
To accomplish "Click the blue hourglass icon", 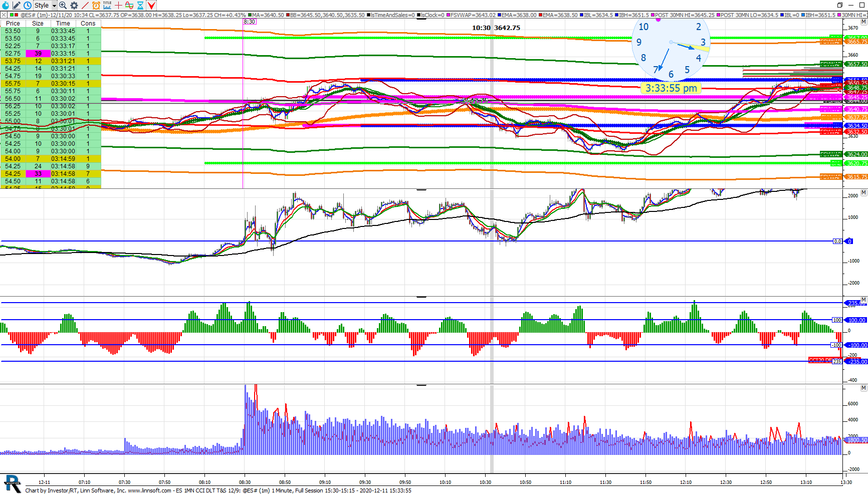I will pyautogui.click(x=140, y=5).
